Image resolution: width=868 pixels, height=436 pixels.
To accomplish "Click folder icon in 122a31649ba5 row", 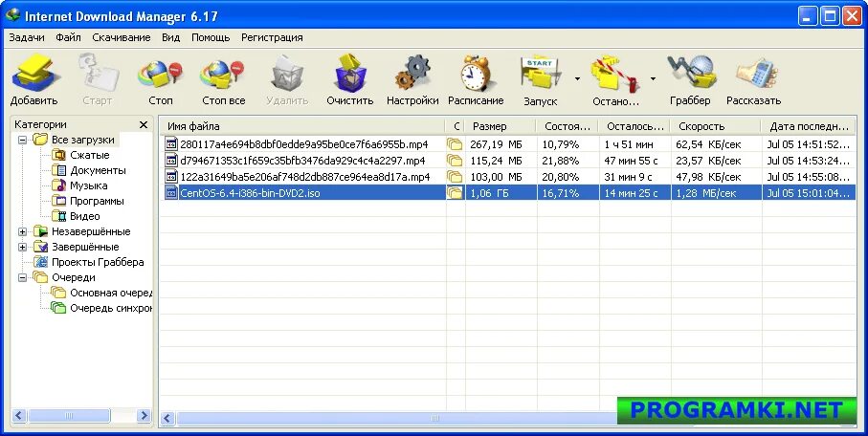I will tap(455, 177).
